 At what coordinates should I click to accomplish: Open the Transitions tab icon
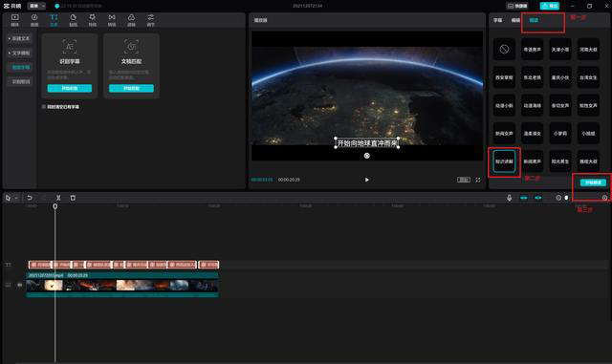pos(112,20)
